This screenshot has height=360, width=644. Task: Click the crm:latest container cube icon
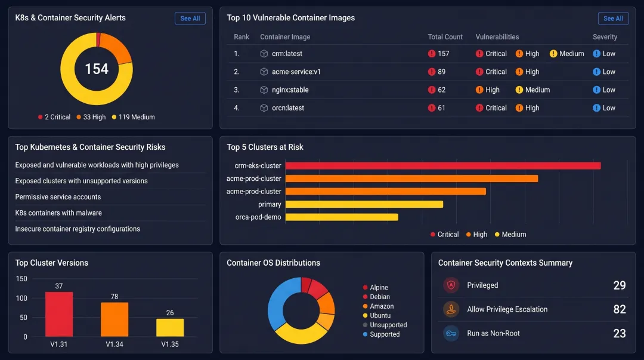click(x=264, y=54)
